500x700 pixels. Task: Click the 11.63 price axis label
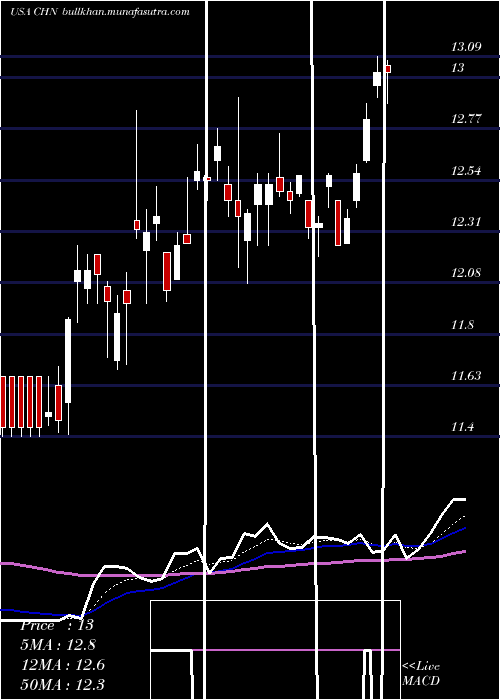point(466,376)
